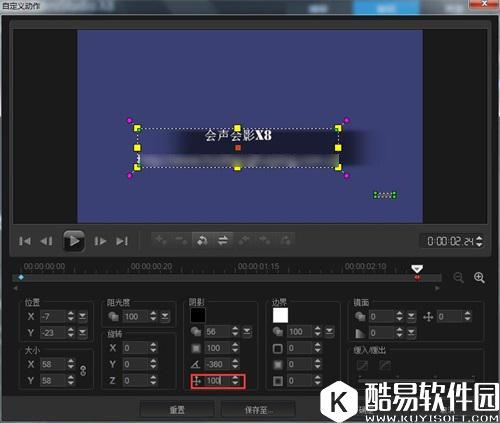Click the top-middle yellow resize handle
The width and height of the screenshot is (500, 423).
(x=237, y=128)
